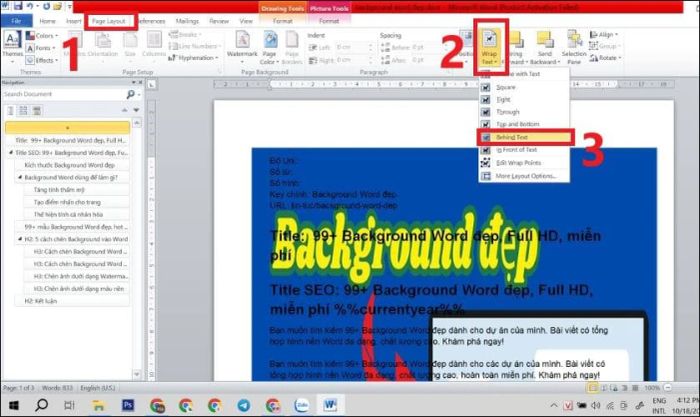Open File Explorer from the taskbar

point(98,405)
